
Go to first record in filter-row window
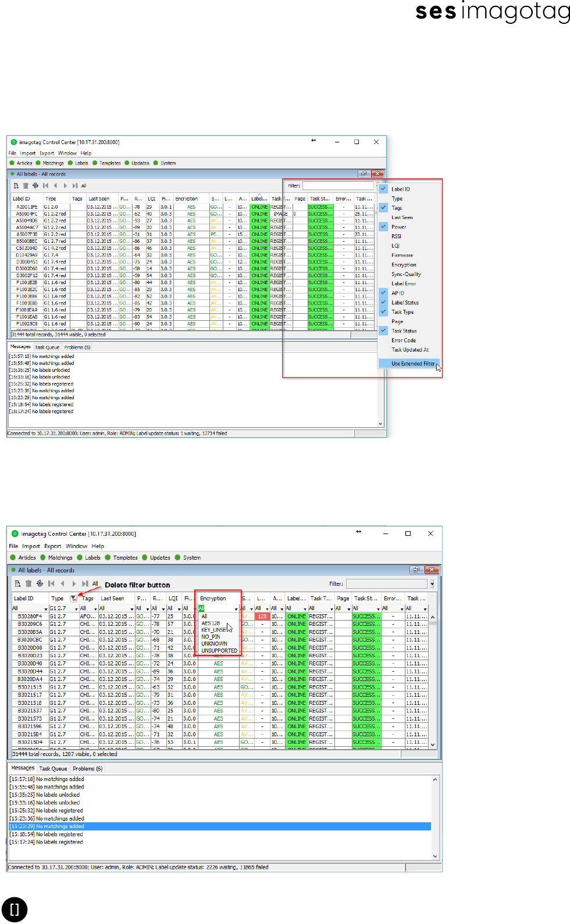coord(51,583)
